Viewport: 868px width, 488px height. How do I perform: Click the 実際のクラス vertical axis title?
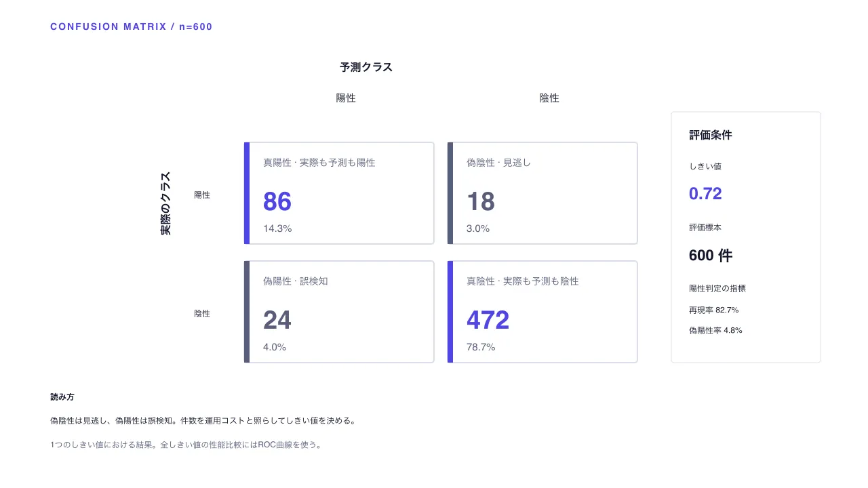tap(165, 203)
